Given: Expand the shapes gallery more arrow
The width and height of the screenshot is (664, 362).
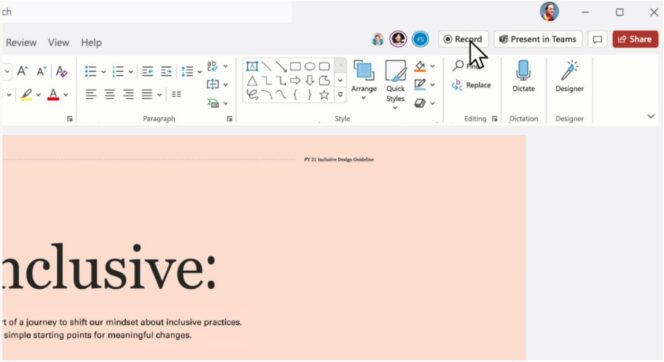Looking at the screenshot, I should [x=340, y=95].
